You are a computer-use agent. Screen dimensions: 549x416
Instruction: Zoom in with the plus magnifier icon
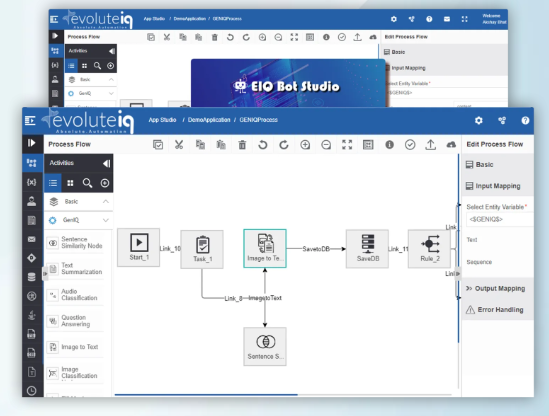305,144
